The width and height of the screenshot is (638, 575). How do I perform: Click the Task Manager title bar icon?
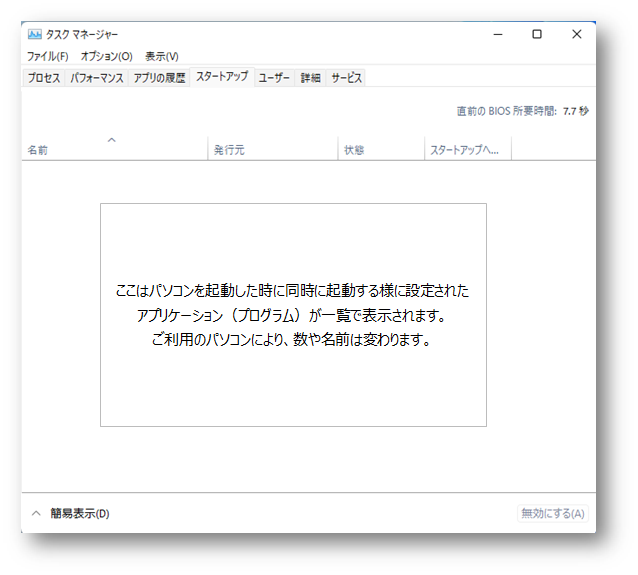click(x=35, y=34)
